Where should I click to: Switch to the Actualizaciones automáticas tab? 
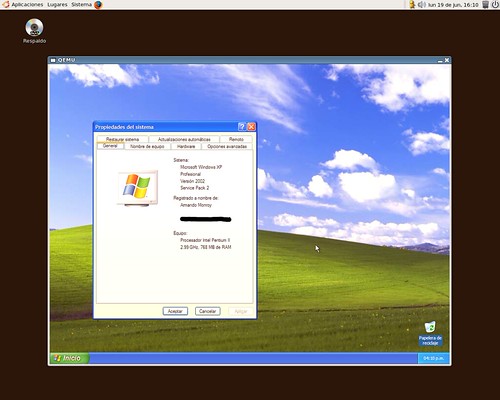point(184,139)
